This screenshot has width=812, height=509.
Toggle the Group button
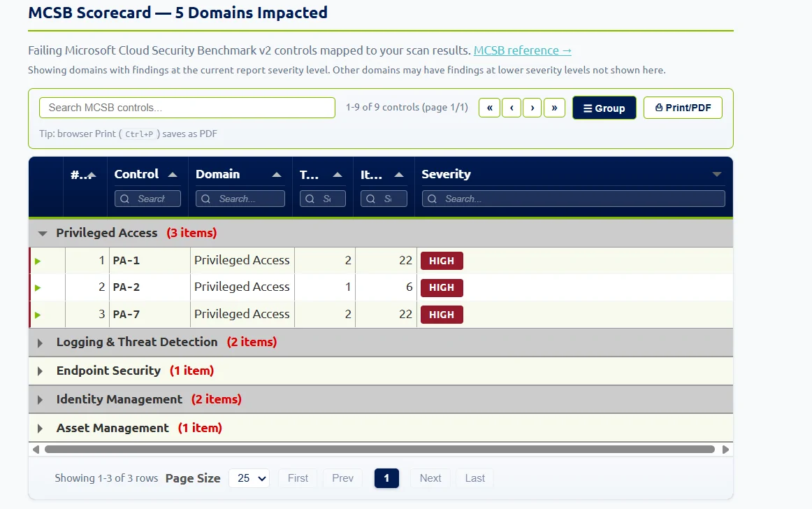(x=604, y=108)
